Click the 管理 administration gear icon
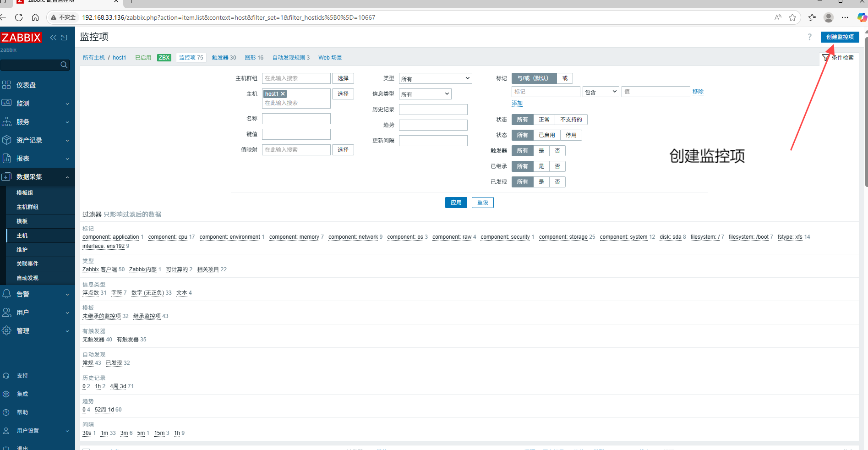This screenshot has height=450, width=868. click(x=6, y=330)
